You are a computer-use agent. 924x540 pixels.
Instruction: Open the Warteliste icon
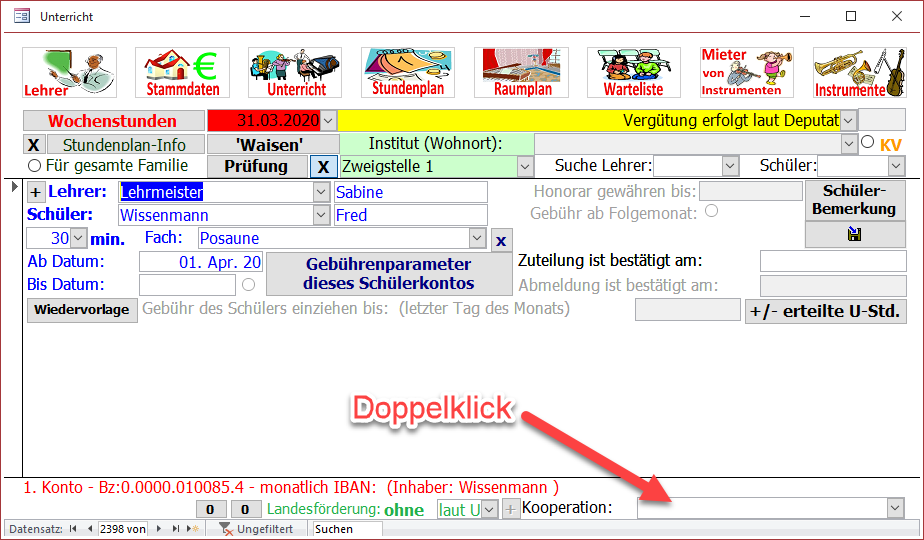click(633, 72)
